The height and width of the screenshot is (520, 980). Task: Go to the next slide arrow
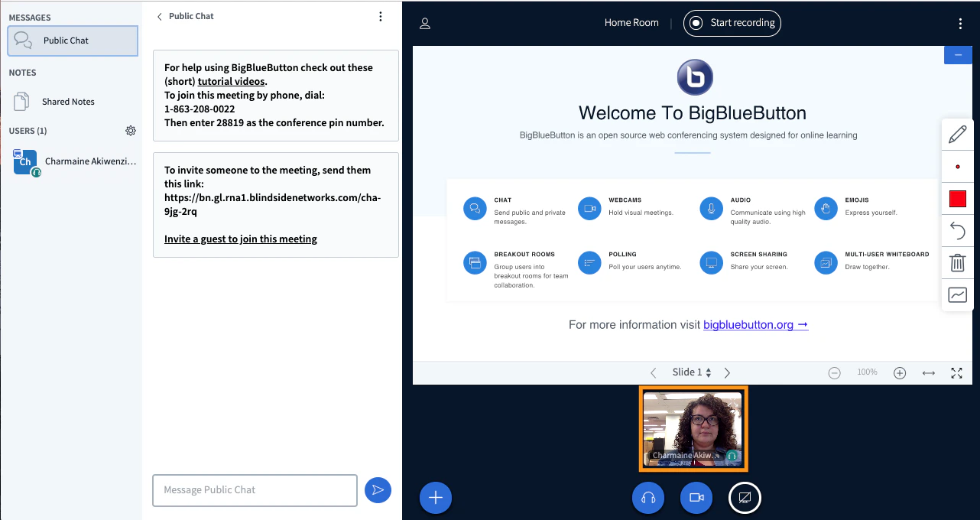pyautogui.click(x=727, y=373)
